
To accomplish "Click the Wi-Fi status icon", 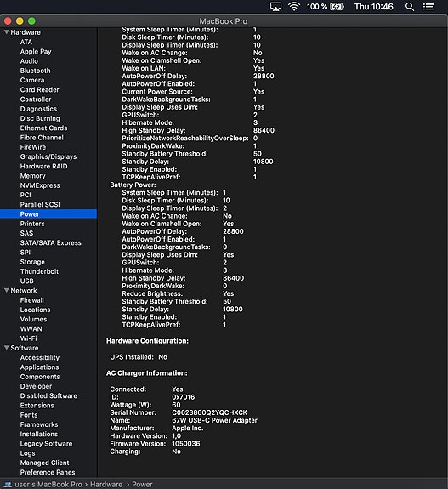I will click(294, 7).
